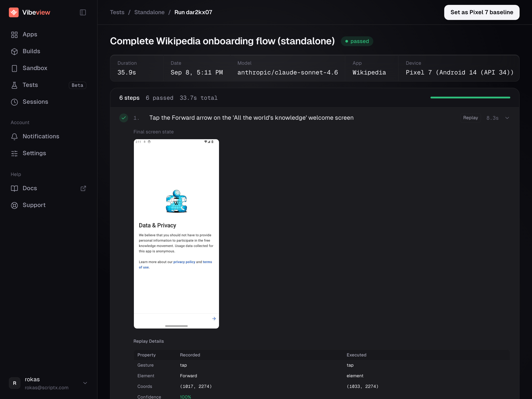Click the Wikipedia app value

[369, 72]
